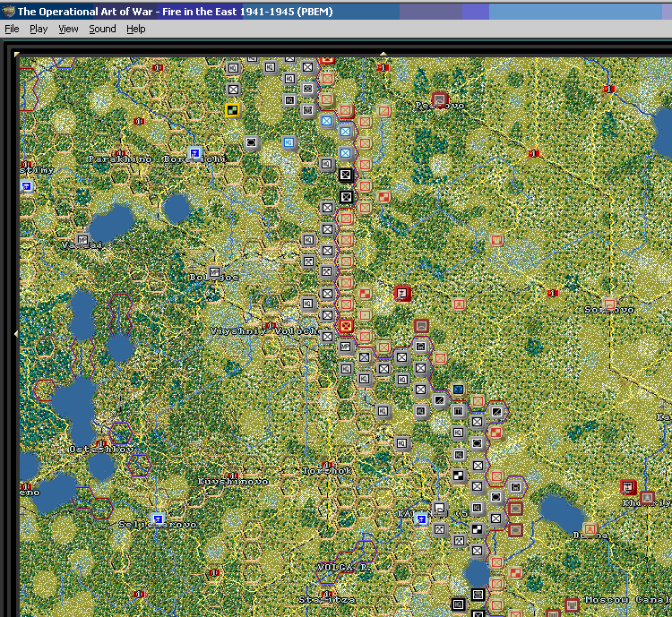Open the Help menu
Screen dimensions: 672x617
(135, 29)
